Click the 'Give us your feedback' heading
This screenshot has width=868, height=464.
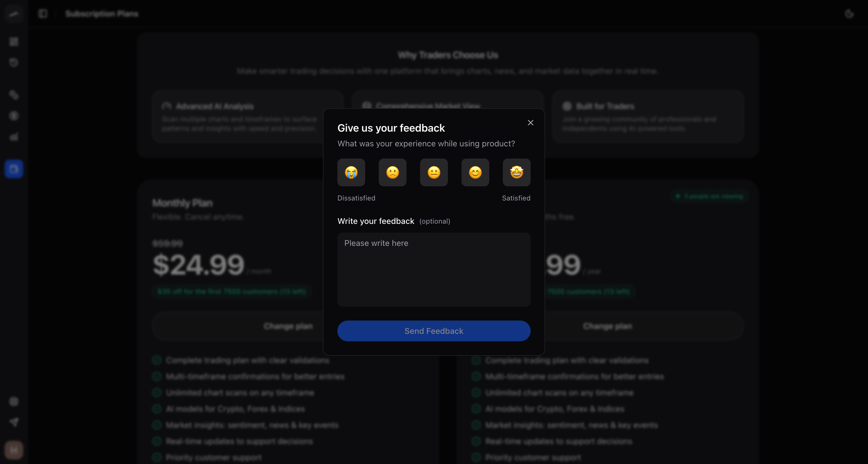[391, 128]
